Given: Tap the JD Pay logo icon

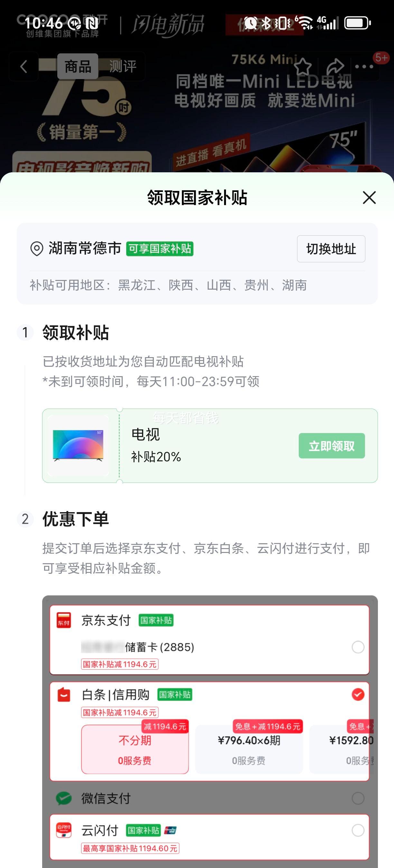Looking at the screenshot, I should [64, 620].
